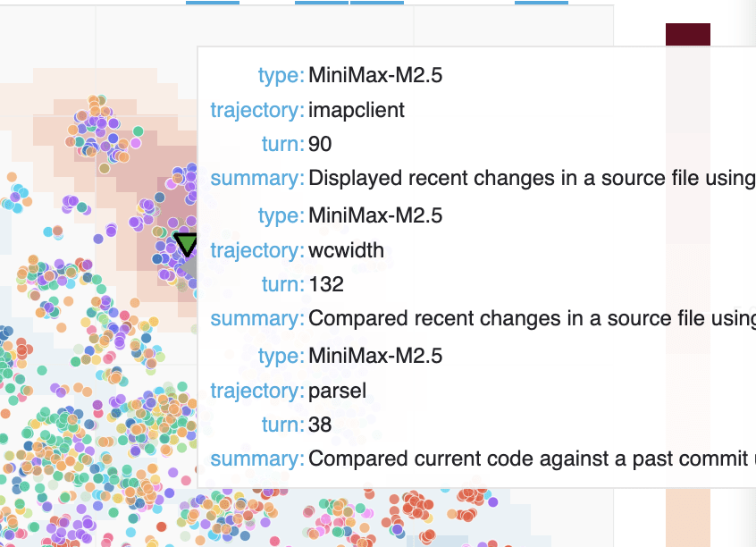Screen dimensions: 756x547
Task: Select the green triangle location marker
Action: point(186,242)
